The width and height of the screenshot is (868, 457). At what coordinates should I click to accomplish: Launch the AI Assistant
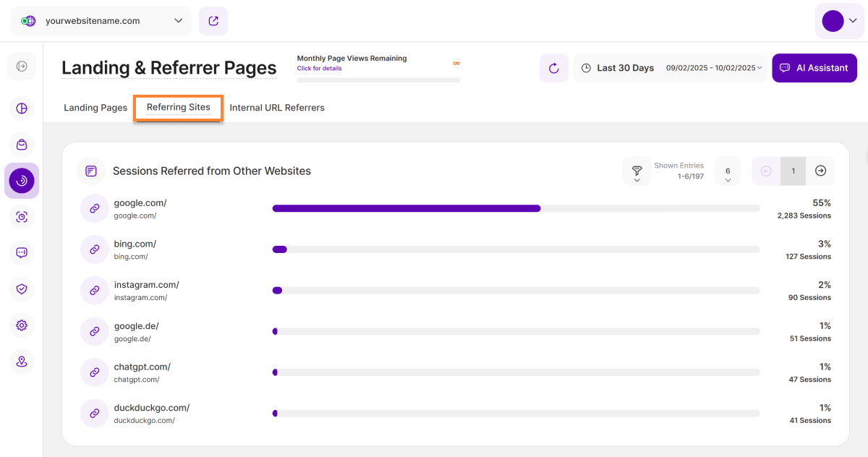(814, 68)
